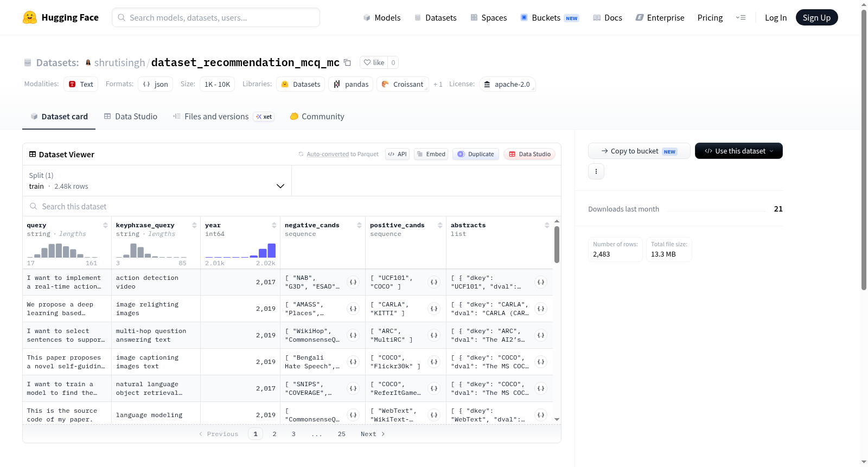
Task: Select the 1K - 10K size tag
Action: click(217, 84)
